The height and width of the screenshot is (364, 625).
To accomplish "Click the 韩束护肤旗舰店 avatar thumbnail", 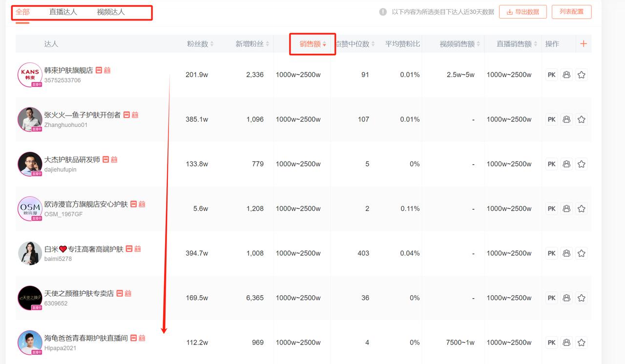I will [30, 75].
